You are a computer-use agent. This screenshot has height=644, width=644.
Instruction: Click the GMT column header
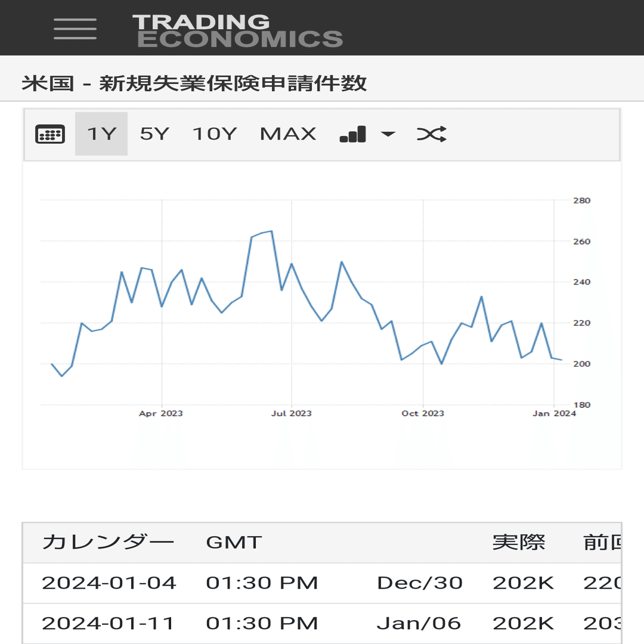(x=234, y=542)
